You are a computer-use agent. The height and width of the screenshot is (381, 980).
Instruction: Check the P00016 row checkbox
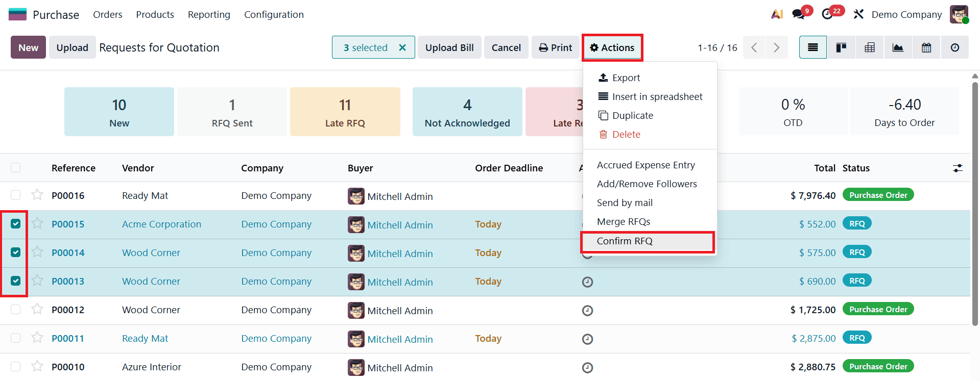[x=16, y=195]
